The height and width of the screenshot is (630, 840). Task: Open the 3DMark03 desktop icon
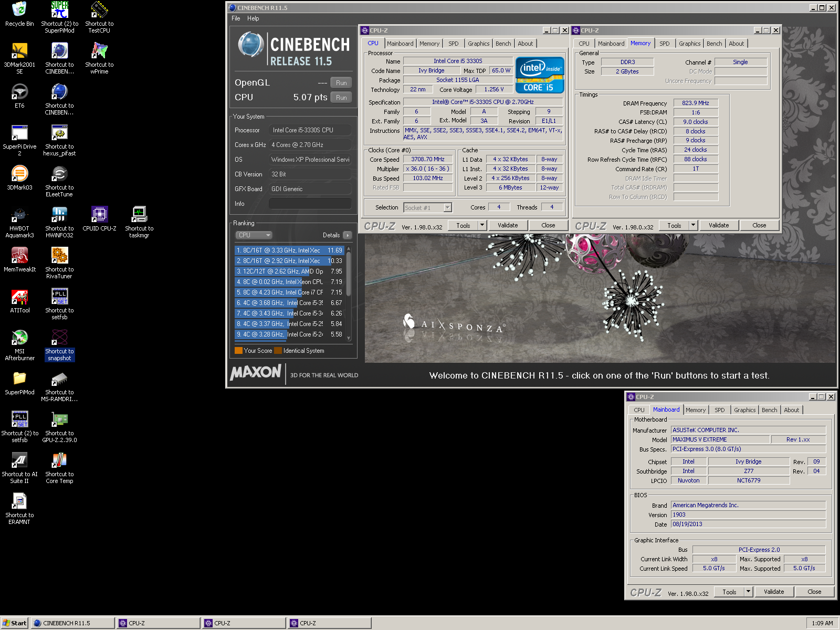19,178
